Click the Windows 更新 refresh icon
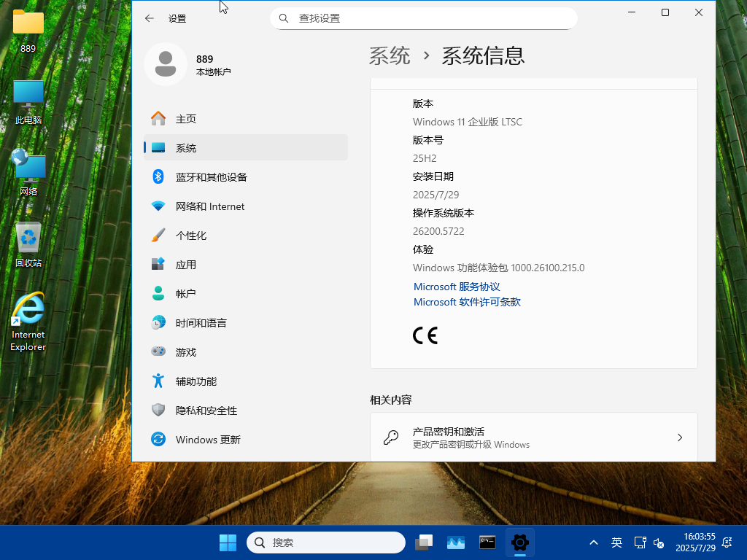This screenshot has width=747, height=560. point(158,439)
